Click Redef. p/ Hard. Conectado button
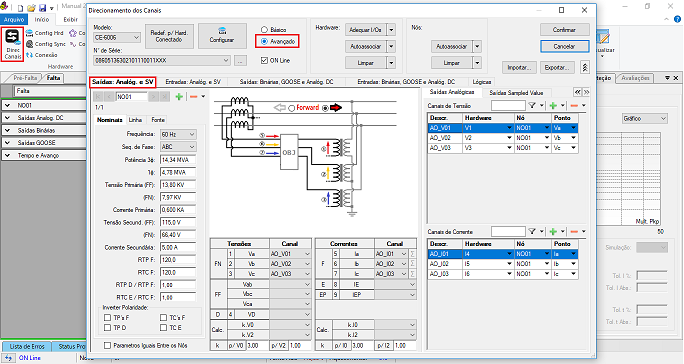The image size is (684, 364). 169,36
